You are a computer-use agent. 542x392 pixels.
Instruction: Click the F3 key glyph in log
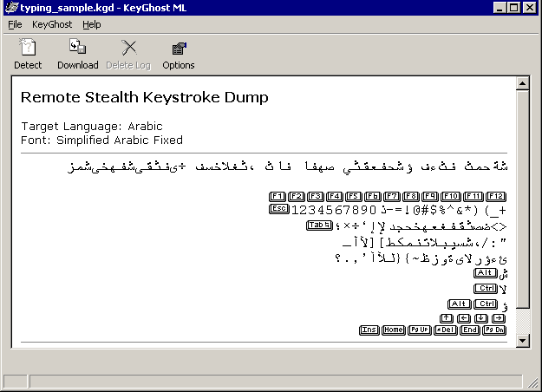click(x=316, y=197)
